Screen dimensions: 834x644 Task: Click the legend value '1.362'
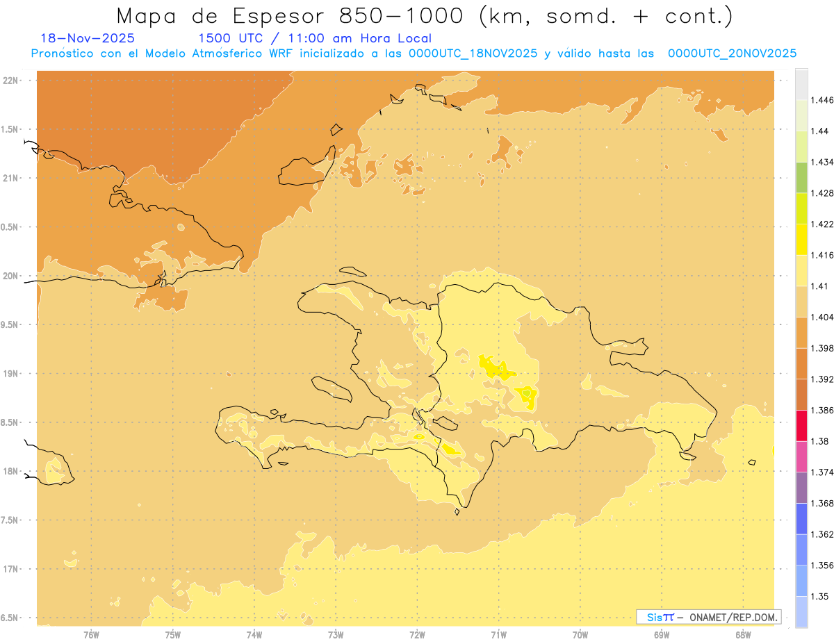coord(822,534)
